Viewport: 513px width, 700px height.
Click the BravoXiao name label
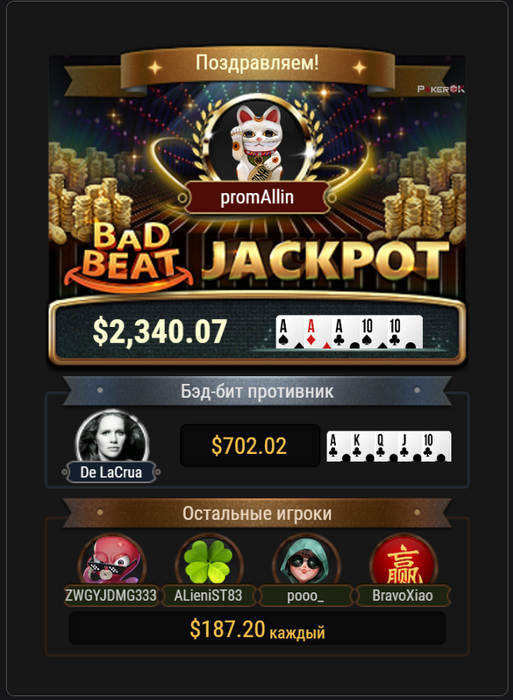(403, 596)
